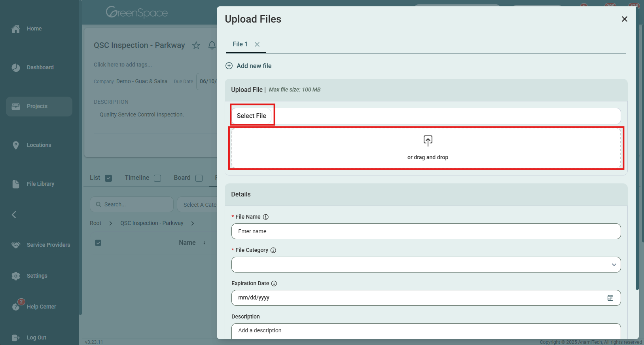Viewport: 644px width, 345px height.
Task: Enable the Board view checkbox
Action: pyautogui.click(x=199, y=178)
